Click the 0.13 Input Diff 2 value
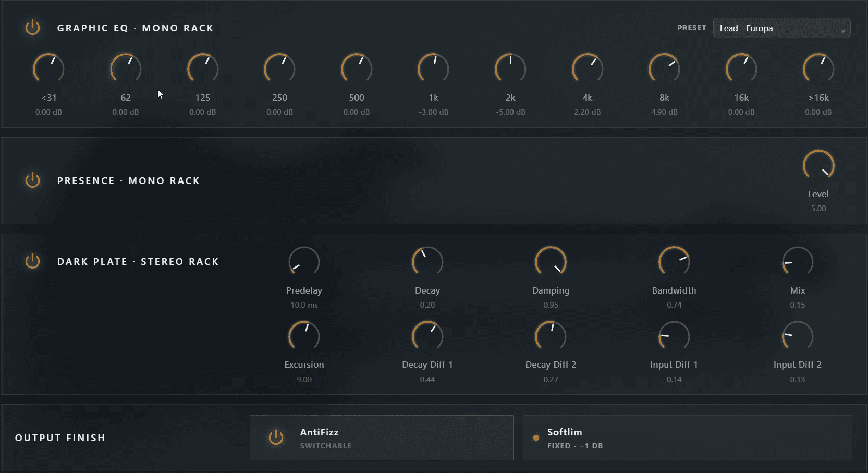Image resolution: width=868 pixels, height=473 pixels. click(798, 380)
